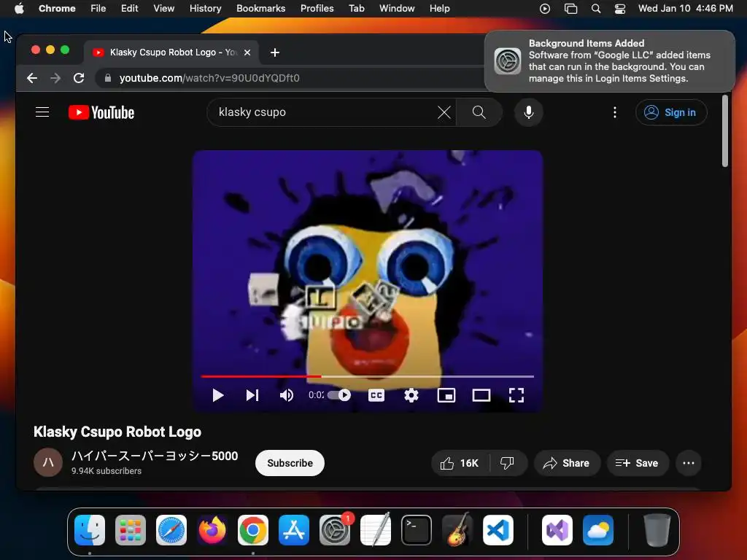
Task: Open the History menu
Action: point(205,8)
